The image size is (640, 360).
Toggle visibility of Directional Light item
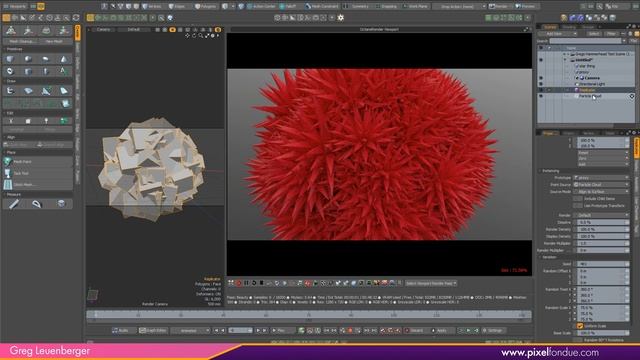541,84
